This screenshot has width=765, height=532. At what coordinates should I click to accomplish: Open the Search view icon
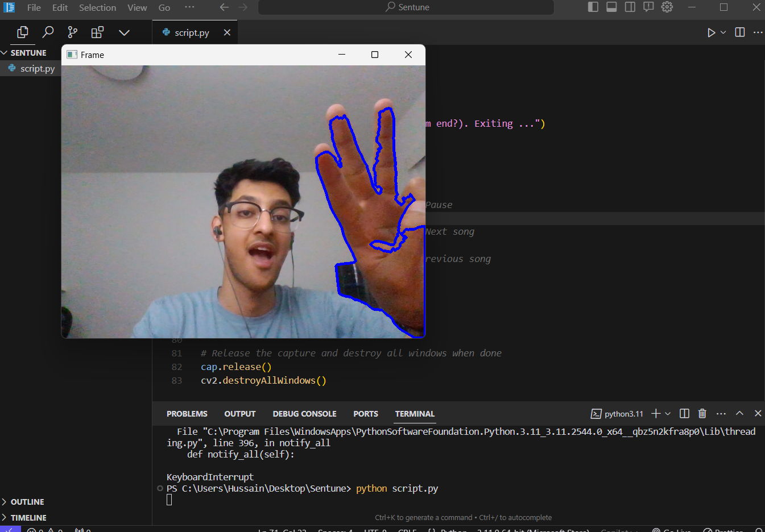[x=48, y=32]
